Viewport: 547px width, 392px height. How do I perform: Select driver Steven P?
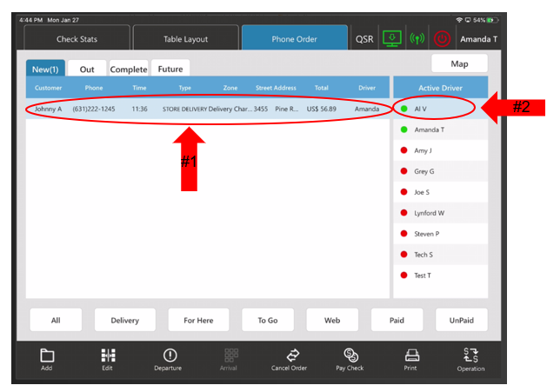pyautogui.click(x=441, y=234)
